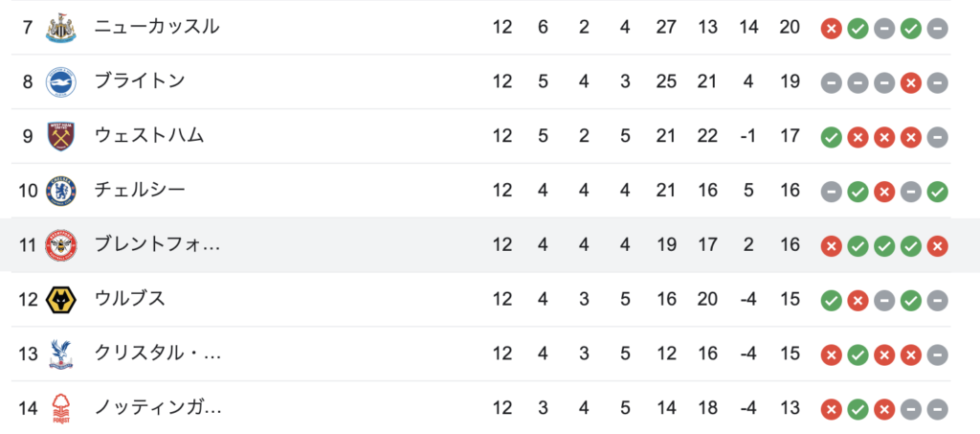Click Chelsea's latest green win form icon

click(937, 192)
